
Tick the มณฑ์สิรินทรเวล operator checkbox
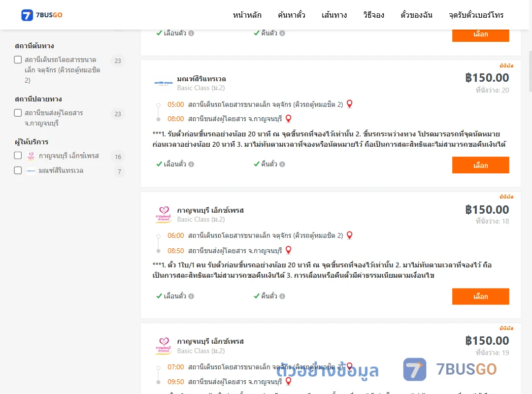18,170
